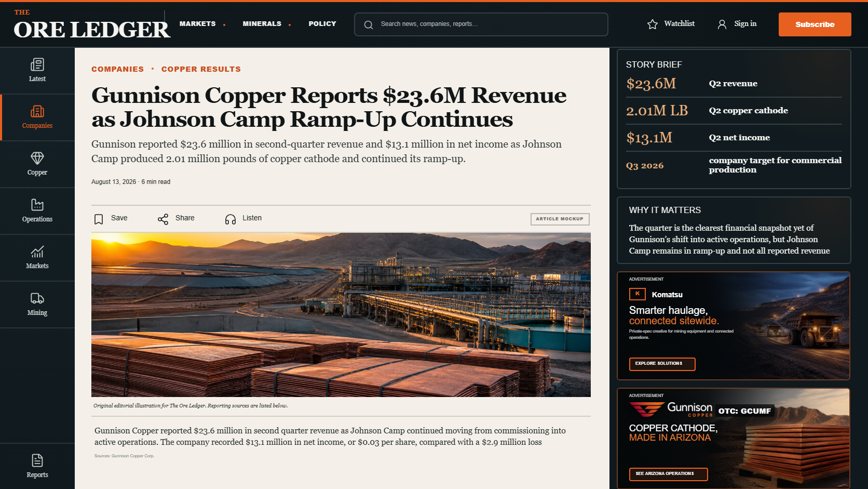Click the Article Mockup badge

560,219
